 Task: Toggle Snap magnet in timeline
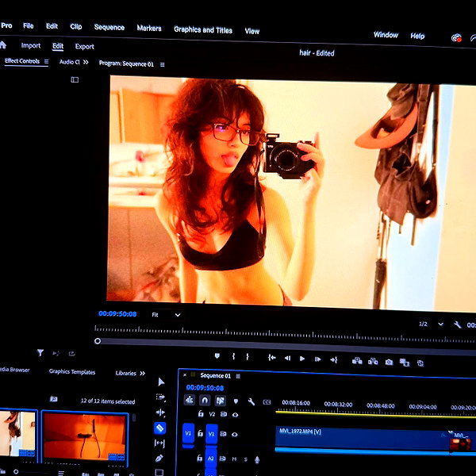click(x=205, y=401)
